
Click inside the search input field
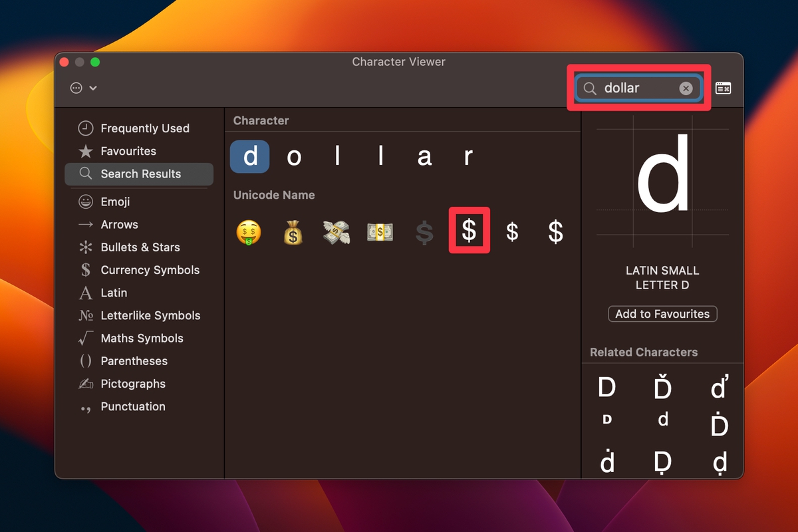pyautogui.click(x=635, y=88)
